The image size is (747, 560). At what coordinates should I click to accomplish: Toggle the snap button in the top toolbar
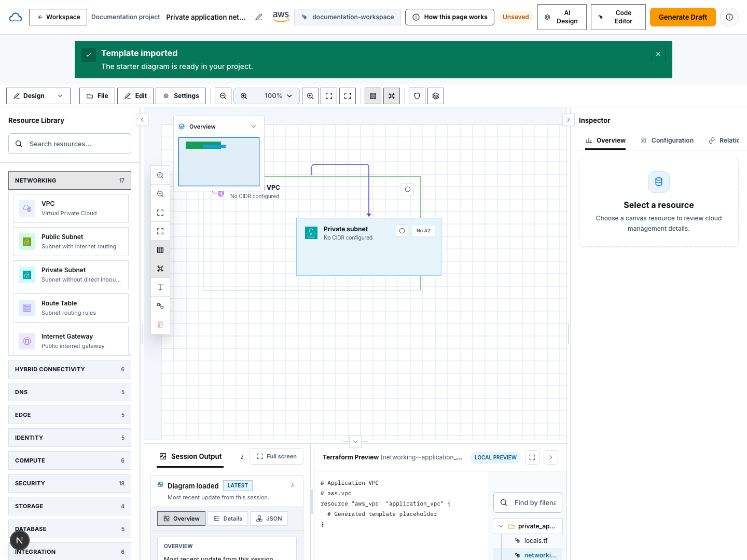click(x=392, y=96)
